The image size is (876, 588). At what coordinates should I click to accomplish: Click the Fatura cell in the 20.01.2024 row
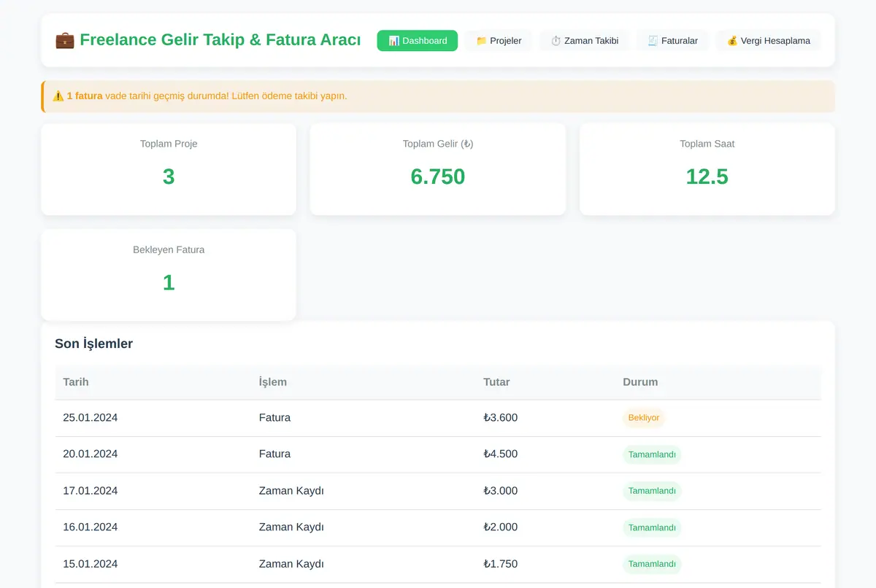[x=274, y=454]
